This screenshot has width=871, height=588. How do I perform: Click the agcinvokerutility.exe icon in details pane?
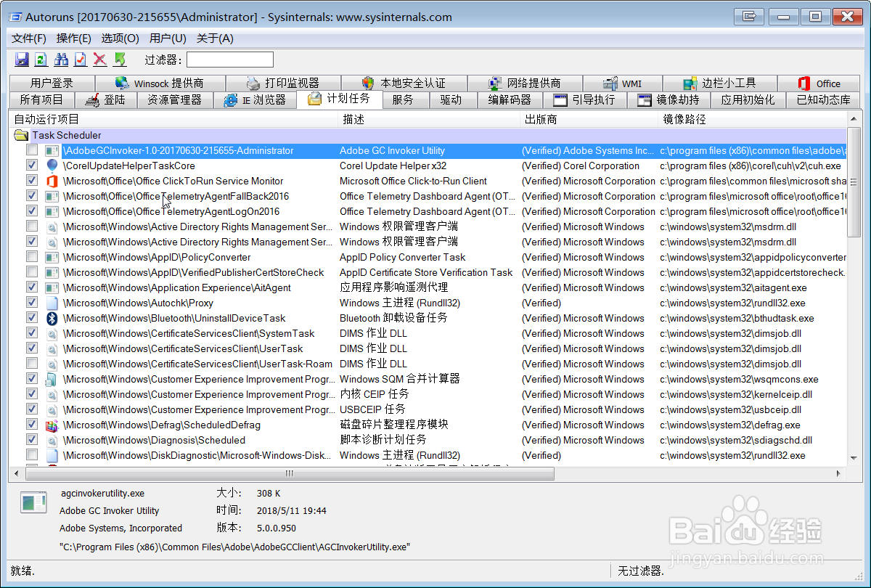[33, 504]
